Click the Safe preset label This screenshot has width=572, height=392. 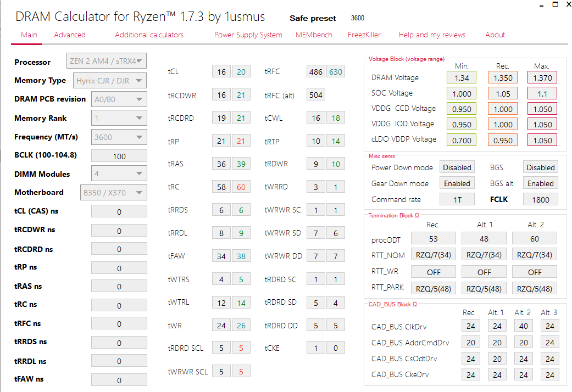(x=313, y=18)
